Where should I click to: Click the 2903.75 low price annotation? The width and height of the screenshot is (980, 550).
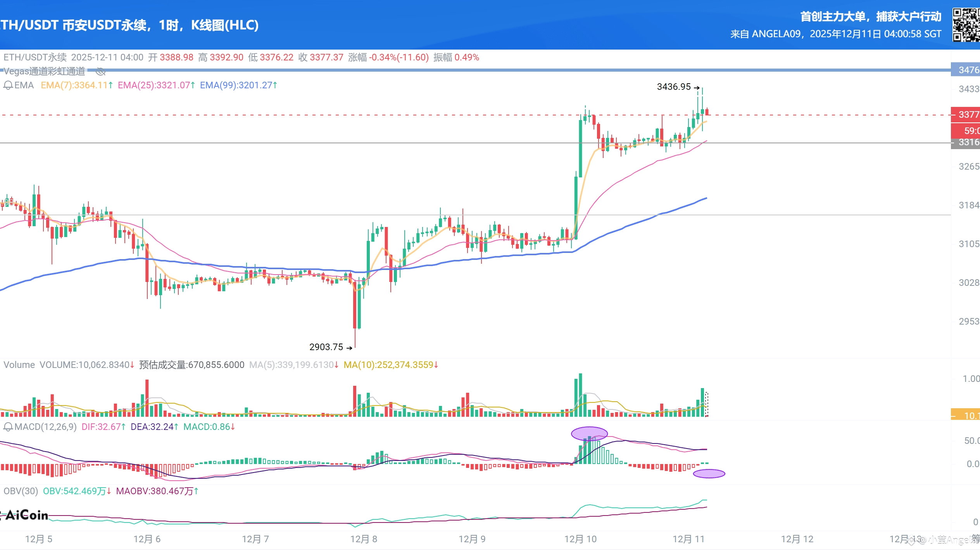326,347
